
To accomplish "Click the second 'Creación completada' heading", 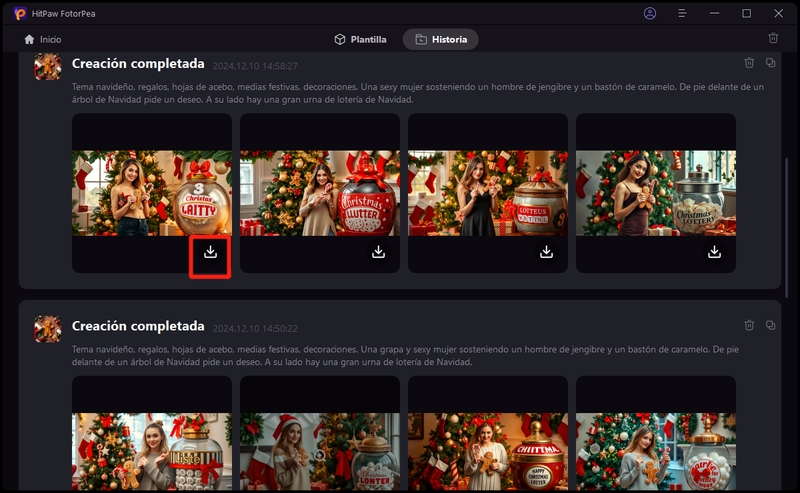I will 138,326.
